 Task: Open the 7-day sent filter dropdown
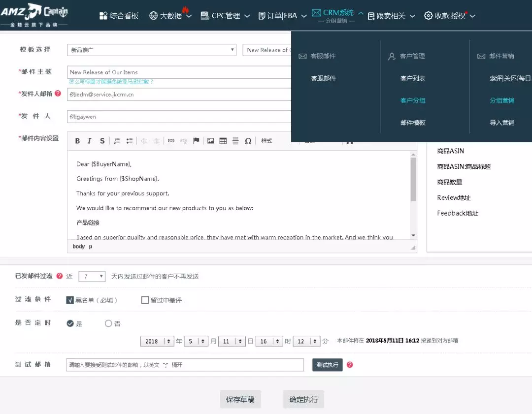pyautogui.click(x=92, y=276)
